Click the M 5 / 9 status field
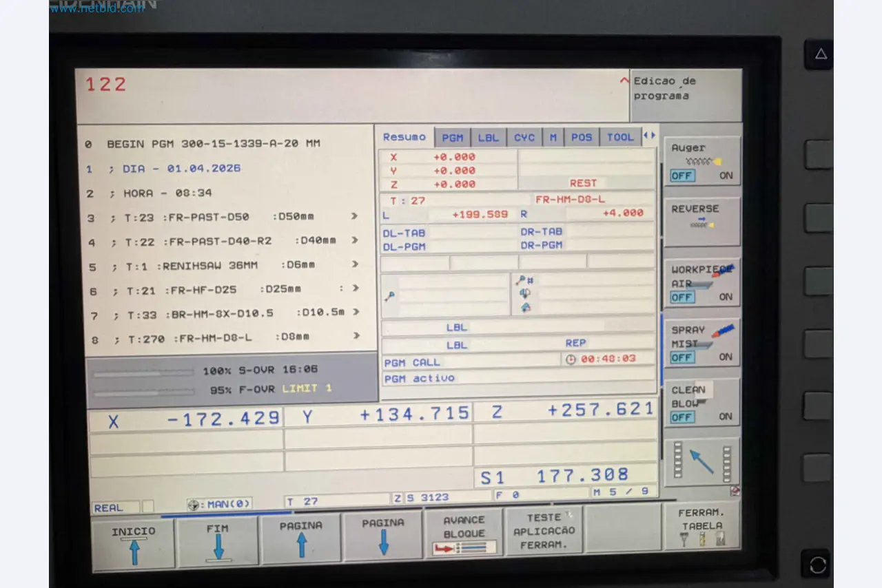The image size is (882, 588). click(x=624, y=492)
